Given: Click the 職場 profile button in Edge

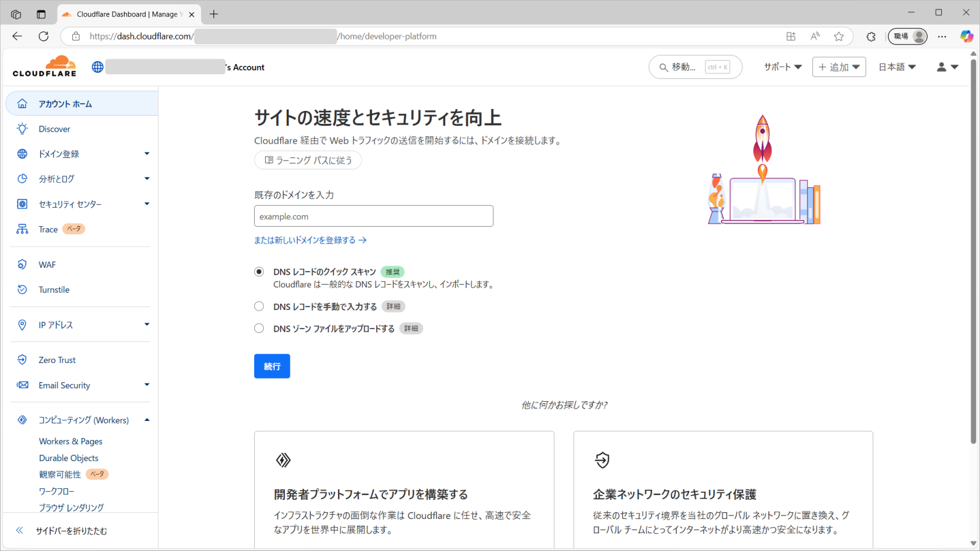Looking at the screenshot, I should click(x=908, y=36).
